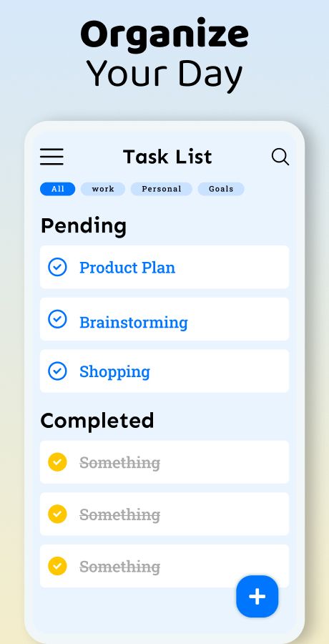The width and height of the screenshot is (329, 644).
Task: Uncheck the first completed Something task
Action: (57, 462)
